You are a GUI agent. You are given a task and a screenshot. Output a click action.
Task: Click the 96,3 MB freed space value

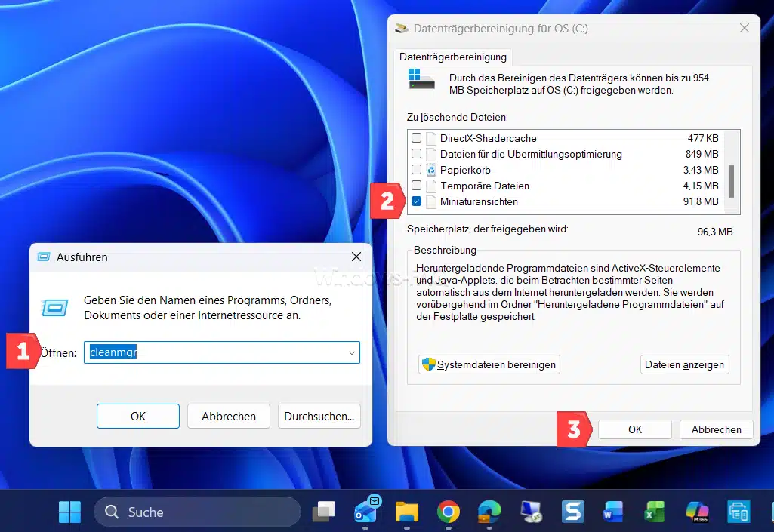(715, 232)
